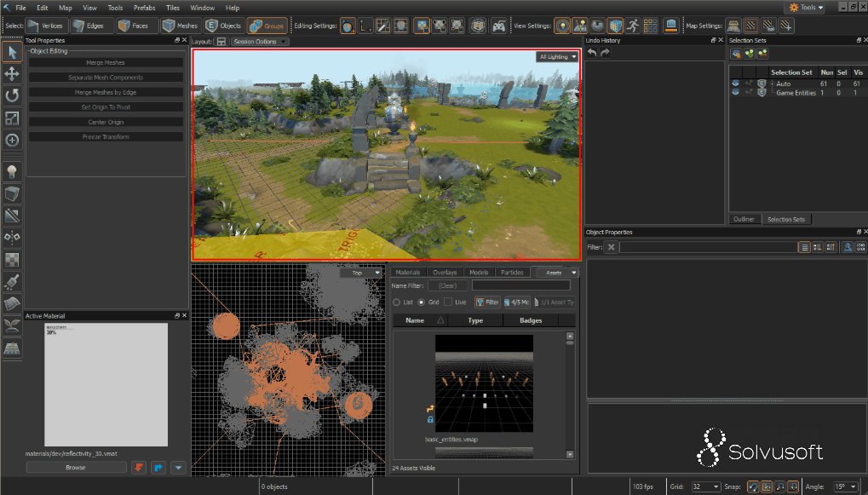
Task: Click the running figure icon in View Settings
Action: tap(632, 26)
